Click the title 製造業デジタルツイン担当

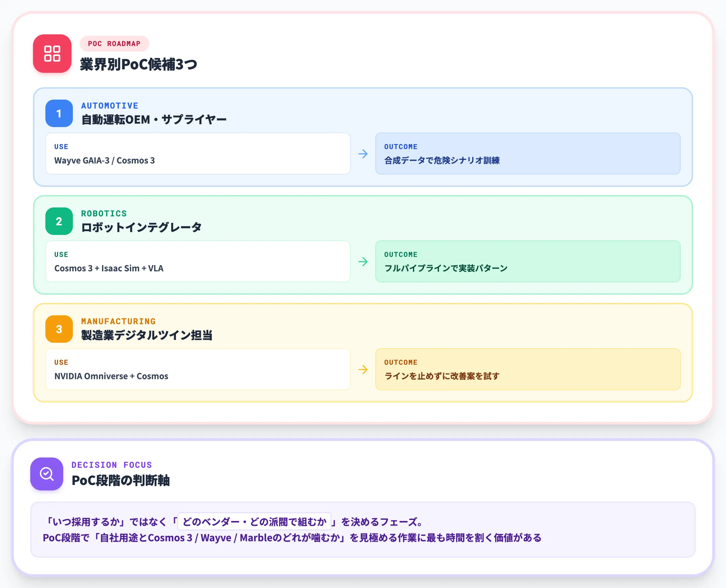147,335
